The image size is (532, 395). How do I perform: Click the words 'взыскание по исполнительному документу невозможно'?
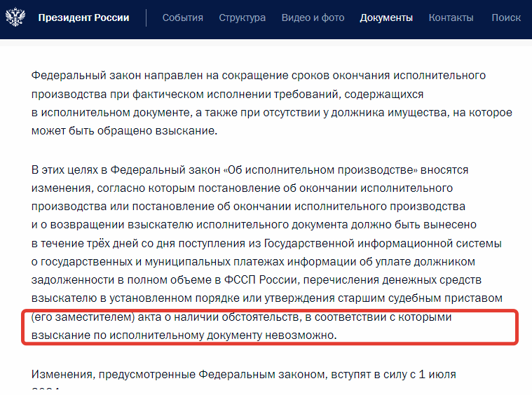point(184,335)
